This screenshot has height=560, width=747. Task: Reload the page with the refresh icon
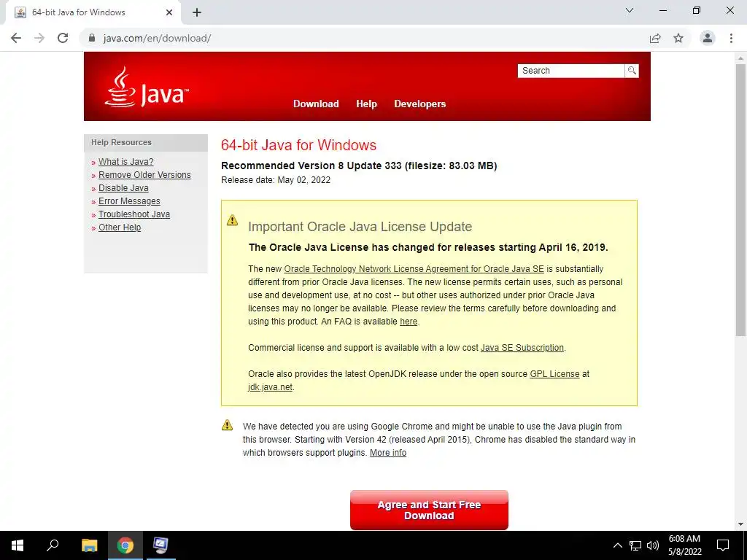click(x=63, y=38)
